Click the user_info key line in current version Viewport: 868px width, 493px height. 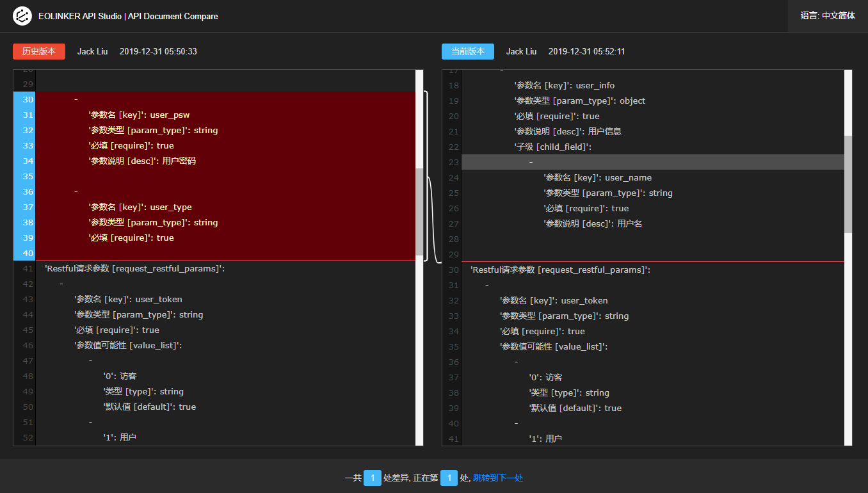pos(564,86)
